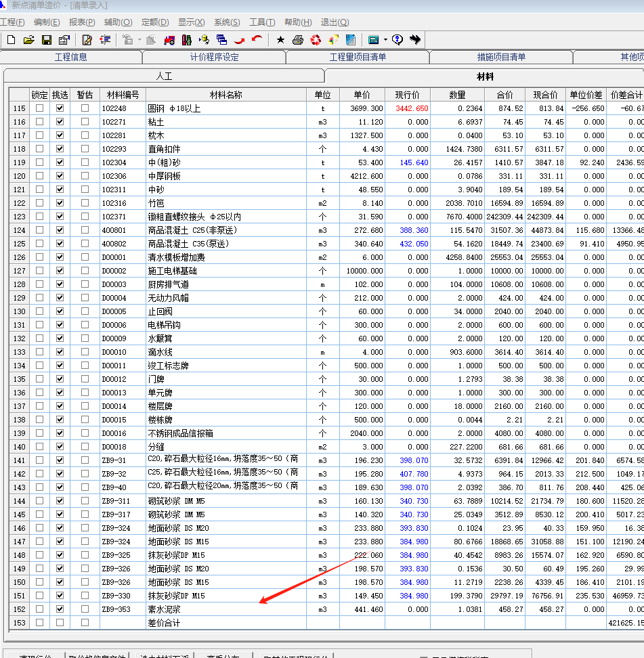Open the 定额(D) menu
644x658 pixels.
(x=155, y=22)
